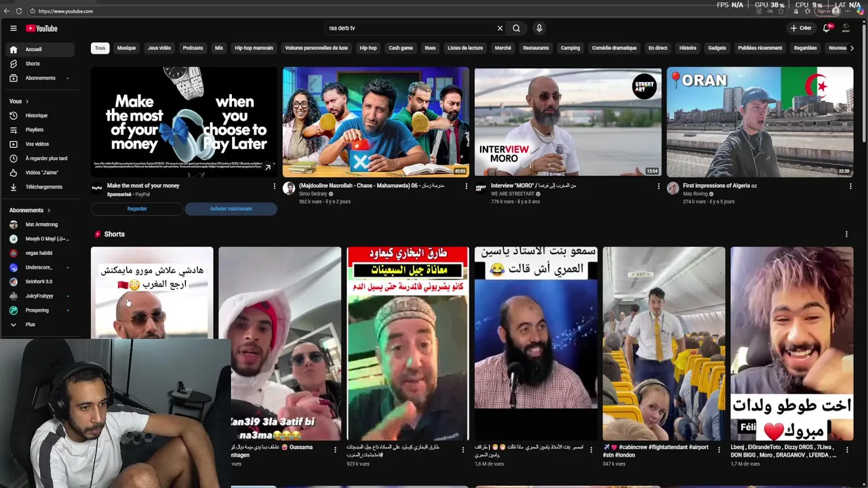This screenshot has width=868, height=488.
Task: Open Shorts section options menu
Action: point(846,234)
